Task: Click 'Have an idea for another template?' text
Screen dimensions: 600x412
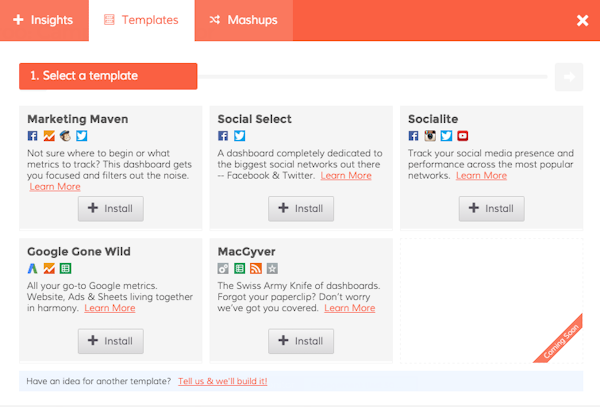Action: pyautogui.click(x=99, y=381)
